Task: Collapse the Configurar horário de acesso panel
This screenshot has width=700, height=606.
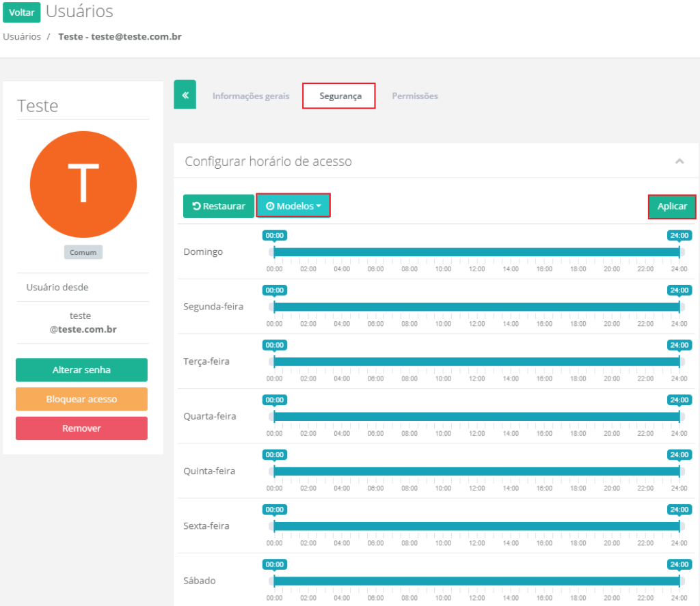Action: tap(679, 161)
